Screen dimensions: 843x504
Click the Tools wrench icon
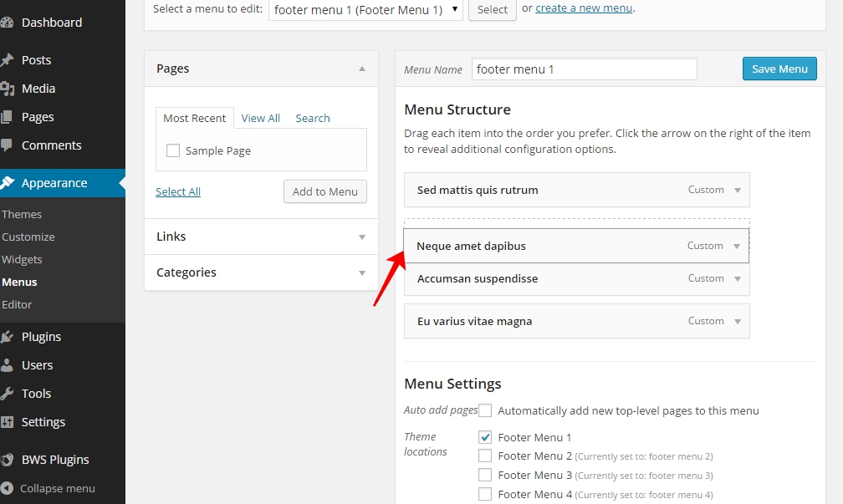click(7, 394)
